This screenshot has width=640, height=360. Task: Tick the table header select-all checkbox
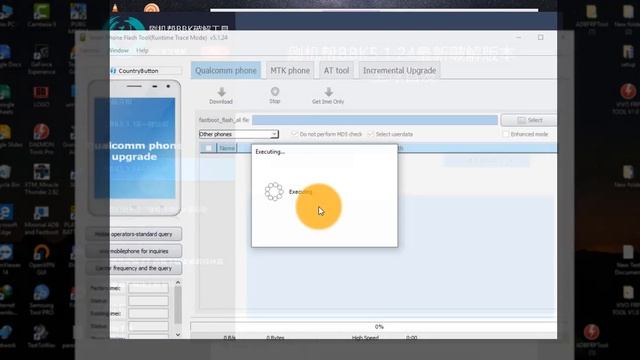[x=209, y=148]
